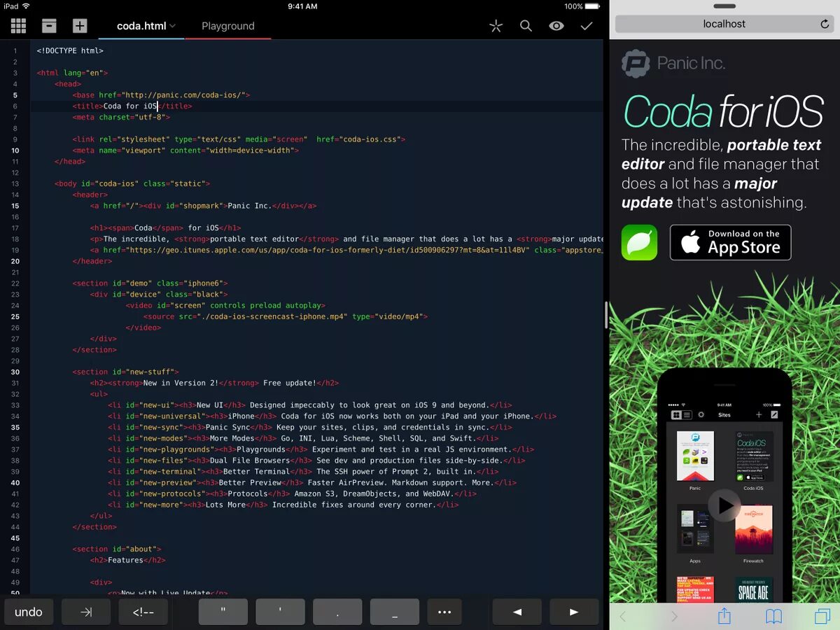Move cursor right with arrow key
Viewport: 840px width, 630px height.
click(x=574, y=612)
